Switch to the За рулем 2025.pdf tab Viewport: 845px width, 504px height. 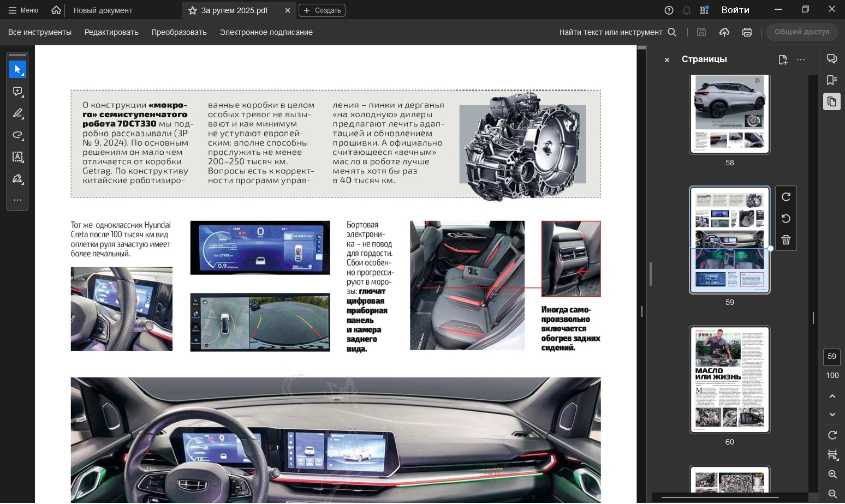click(234, 10)
